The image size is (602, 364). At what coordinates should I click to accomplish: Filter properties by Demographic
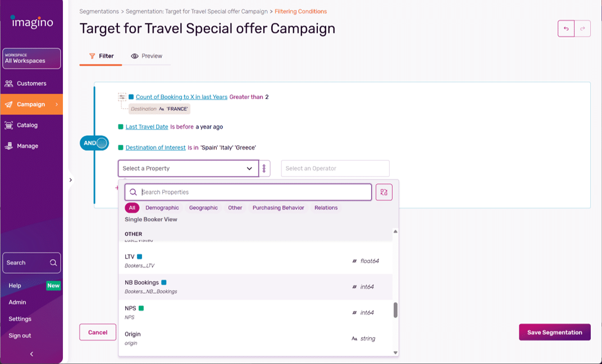pyautogui.click(x=162, y=208)
